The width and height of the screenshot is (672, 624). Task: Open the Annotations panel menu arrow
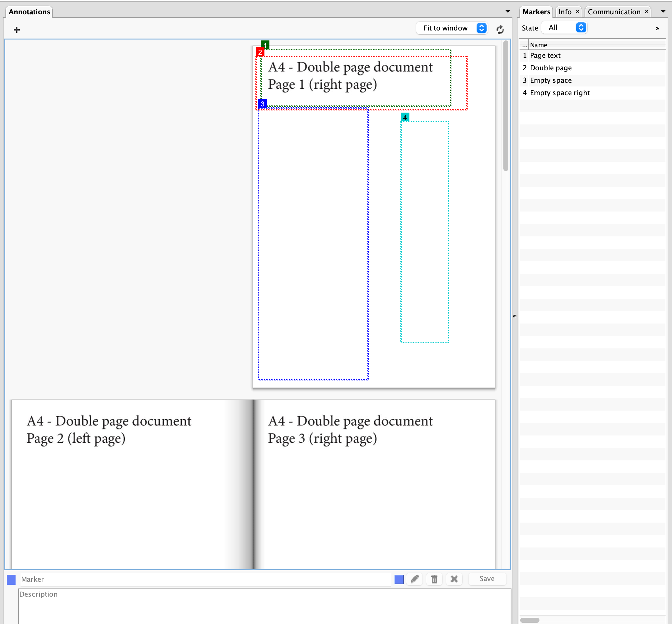508,11
